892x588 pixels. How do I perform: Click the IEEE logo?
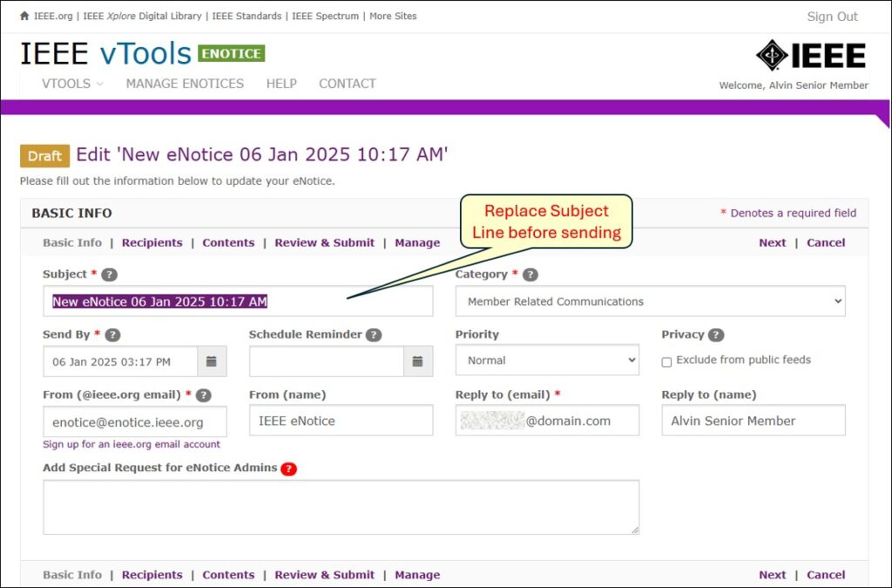(811, 55)
